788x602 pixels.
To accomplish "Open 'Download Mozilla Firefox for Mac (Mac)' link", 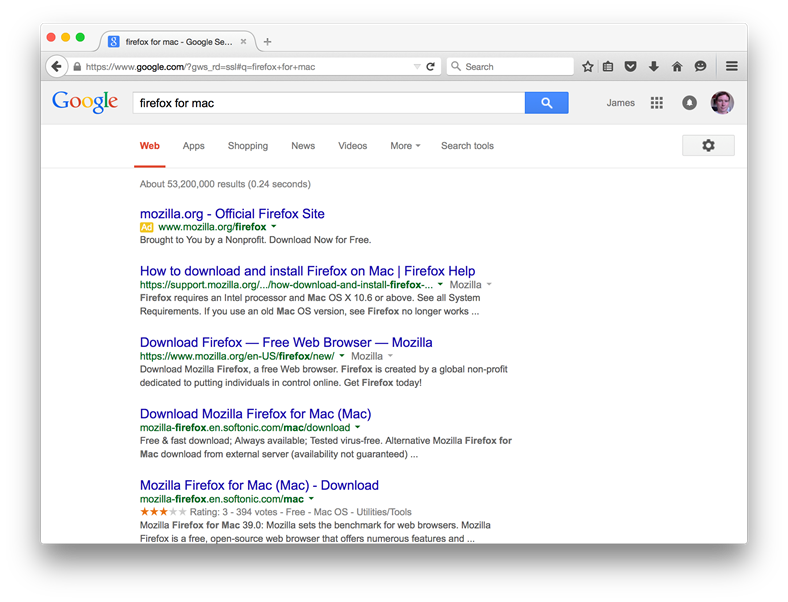I will 255,414.
